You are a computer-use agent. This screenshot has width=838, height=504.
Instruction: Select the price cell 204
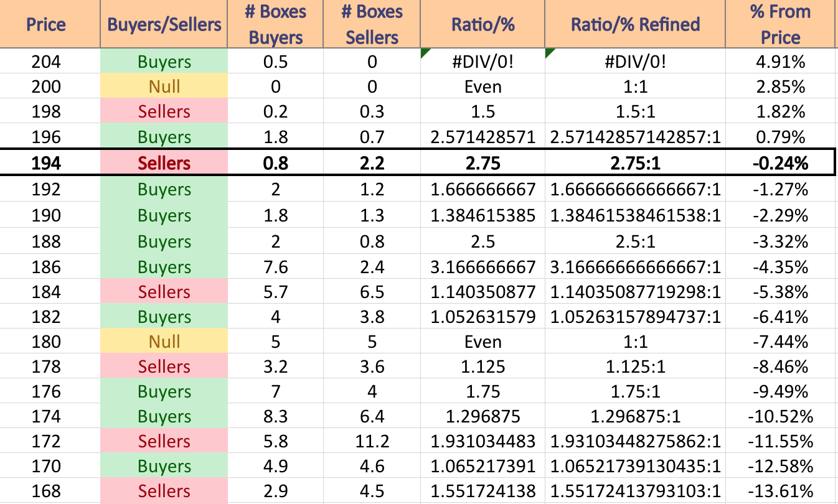pyautogui.click(x=46, y=62)
